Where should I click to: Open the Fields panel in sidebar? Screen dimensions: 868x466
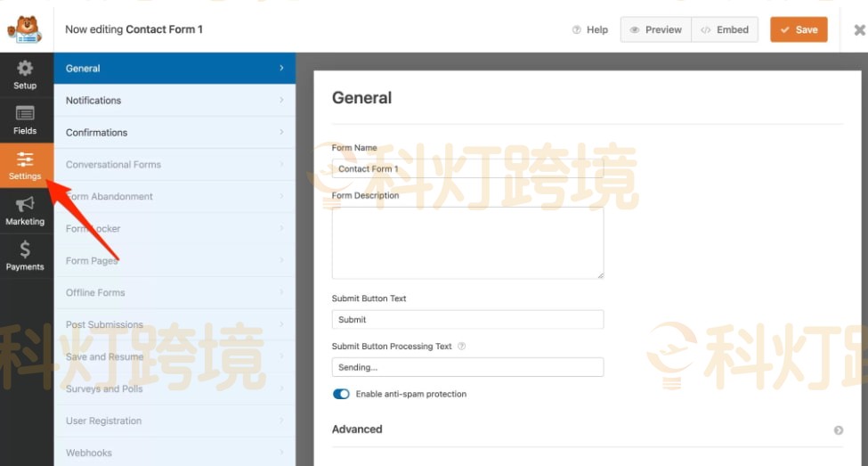coord(25,120)
